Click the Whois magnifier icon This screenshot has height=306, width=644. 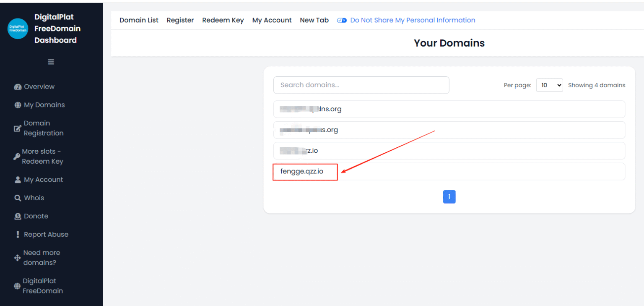18,198
